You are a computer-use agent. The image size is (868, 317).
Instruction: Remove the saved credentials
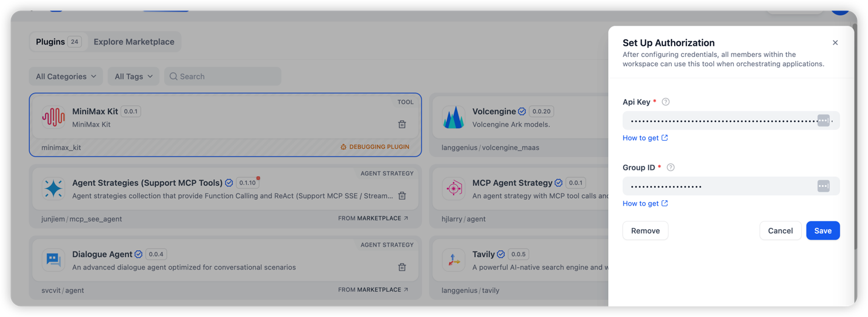(x=645, y=231)
